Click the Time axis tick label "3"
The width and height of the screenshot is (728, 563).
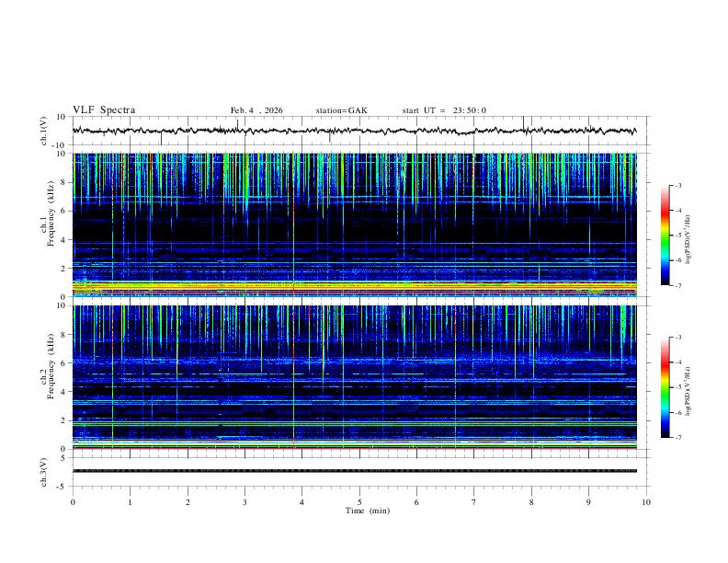pos(245,502)
